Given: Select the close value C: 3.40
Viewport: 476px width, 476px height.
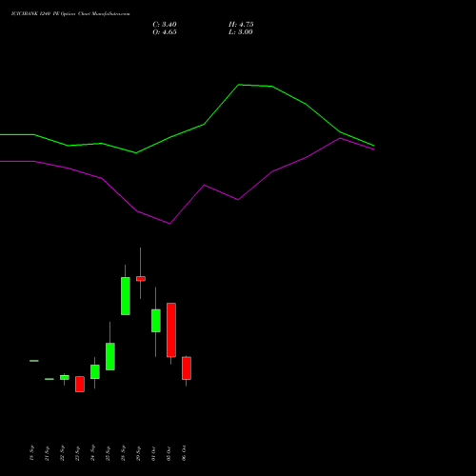Looking at the screenshot, I should 165,25.
